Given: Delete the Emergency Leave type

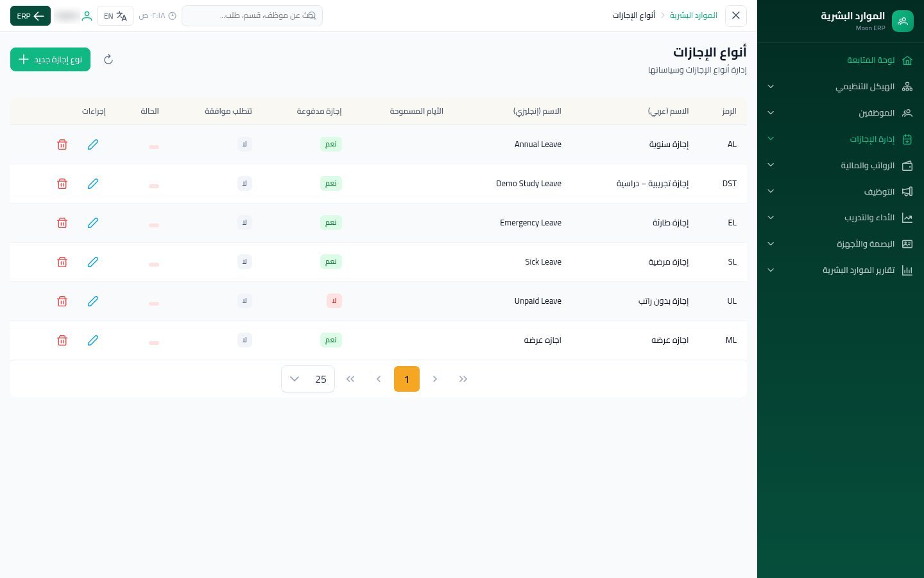Looking at the screenshot, I should (62, 223).
